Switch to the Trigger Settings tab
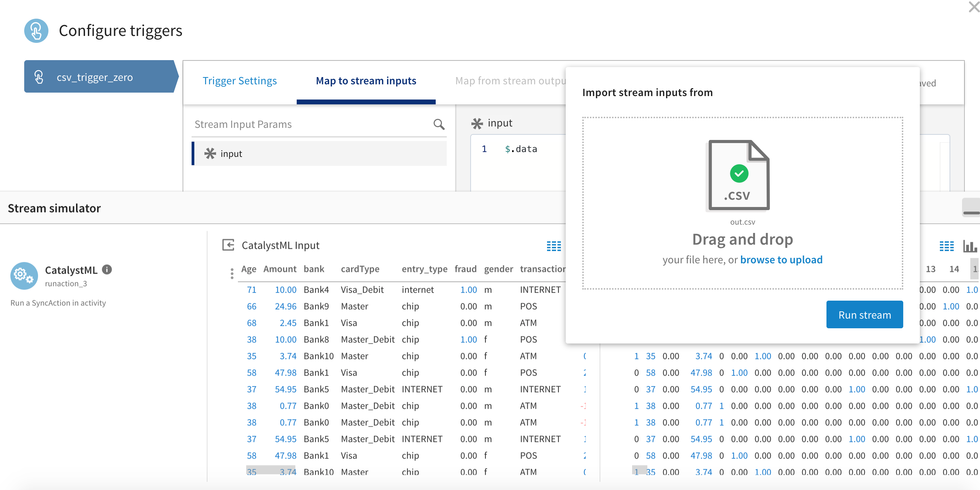 point(240,81)
